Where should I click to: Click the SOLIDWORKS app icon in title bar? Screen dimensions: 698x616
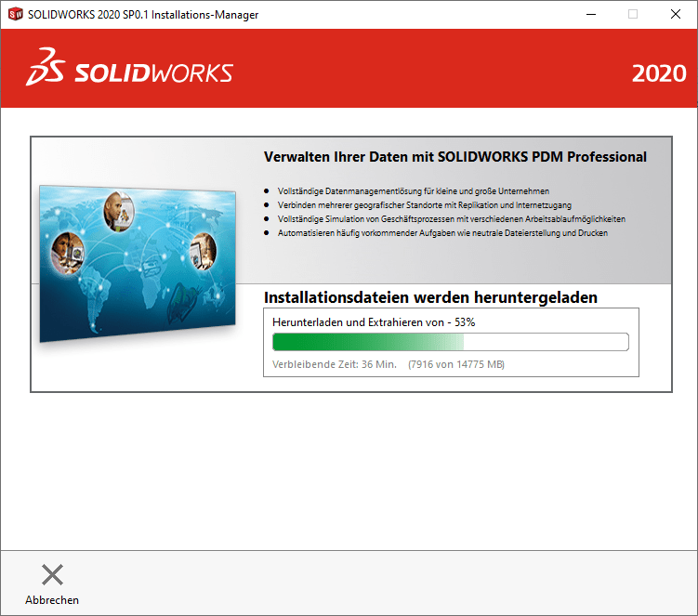pos(15,14)
